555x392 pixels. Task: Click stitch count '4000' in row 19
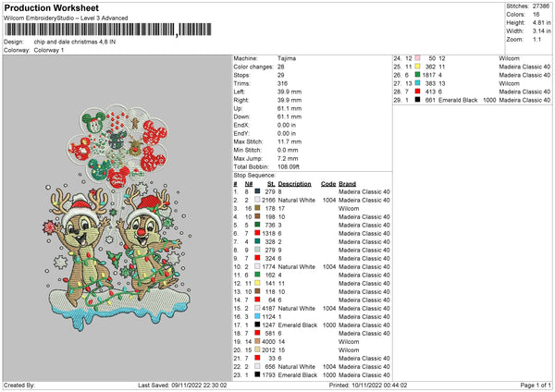[268, 341]
